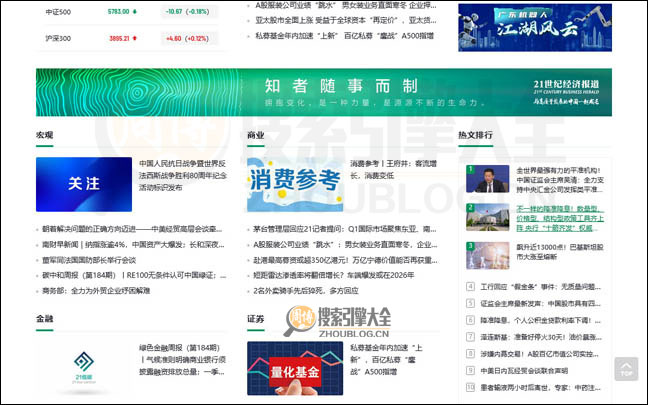Screen dimensions: 648x405
Task: Click the -10.67 (-0.18%) change badge
Action: (187, 12)
